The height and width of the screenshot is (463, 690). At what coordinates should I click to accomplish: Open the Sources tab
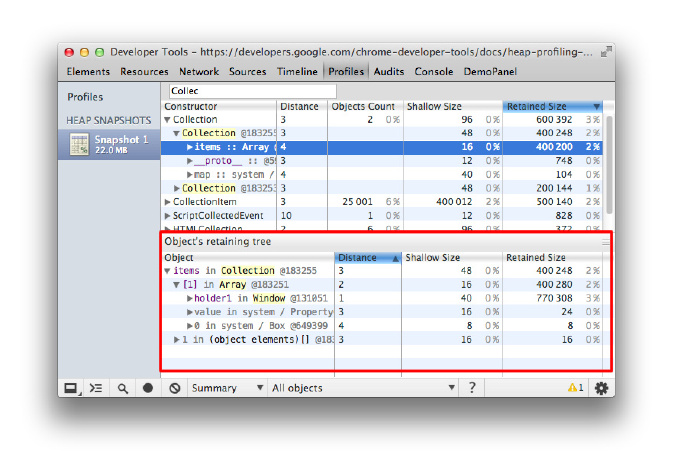click(x=247, y=71)
